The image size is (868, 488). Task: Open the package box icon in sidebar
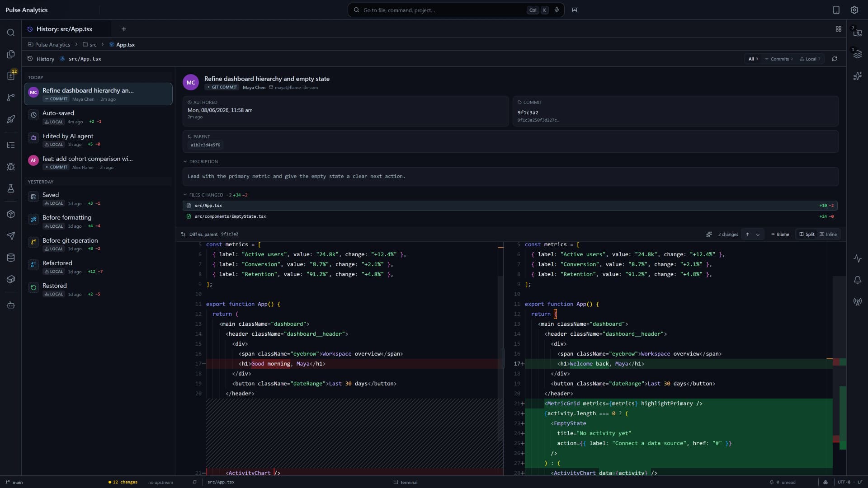point(11,214)
